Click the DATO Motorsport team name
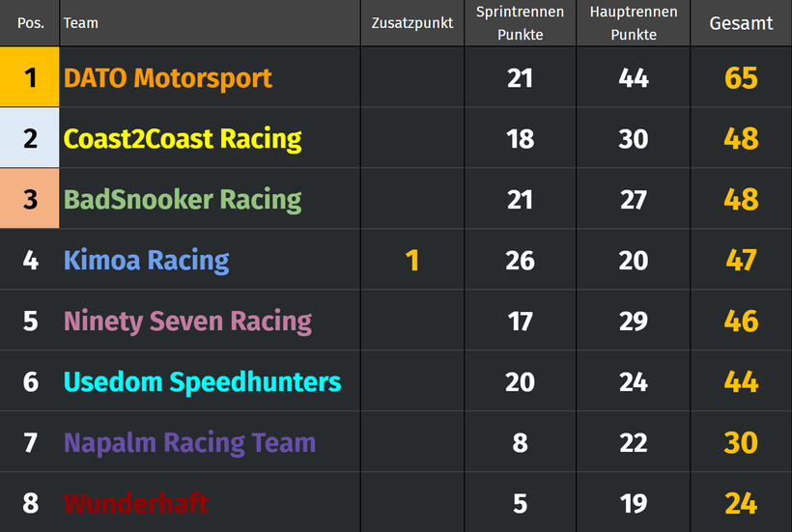 pos(168,78)
